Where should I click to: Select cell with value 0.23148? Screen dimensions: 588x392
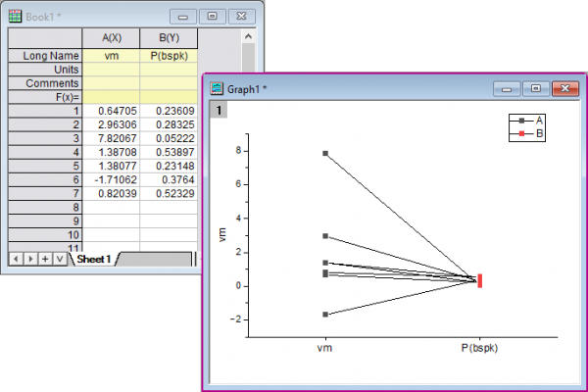pyautogui.click(x=169, y=166)
